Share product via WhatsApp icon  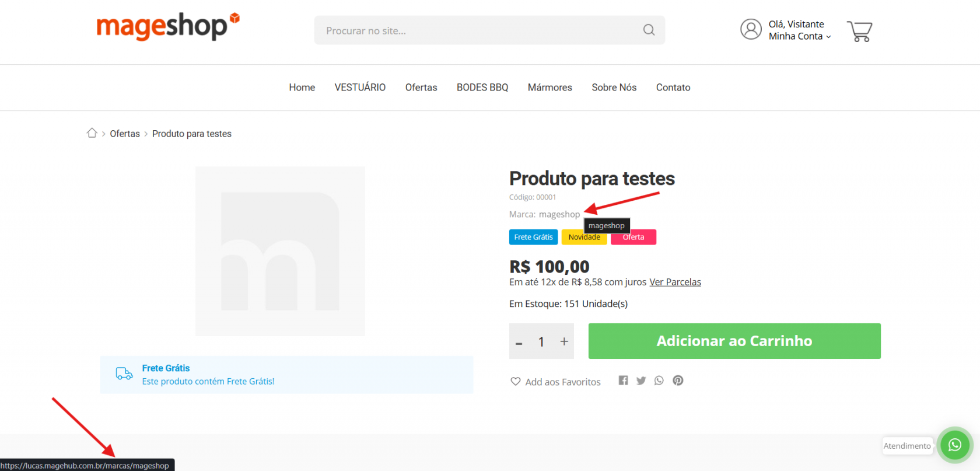[659, 381]
